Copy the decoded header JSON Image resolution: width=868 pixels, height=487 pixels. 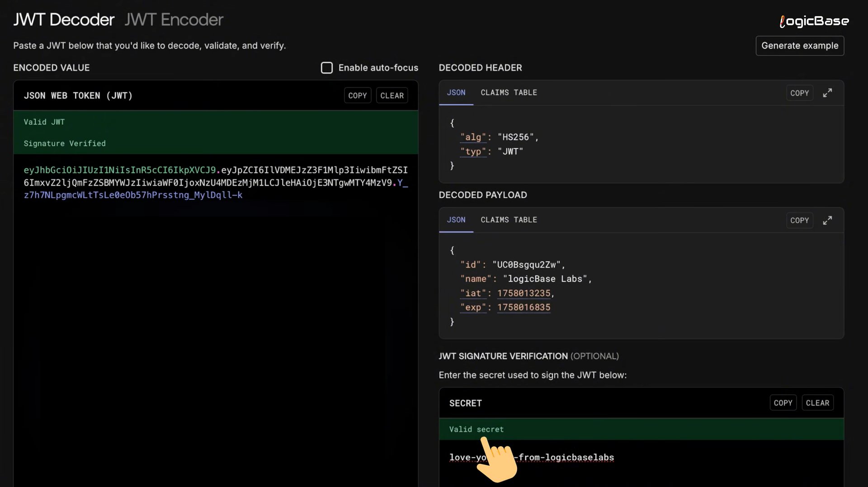[799, 93]
